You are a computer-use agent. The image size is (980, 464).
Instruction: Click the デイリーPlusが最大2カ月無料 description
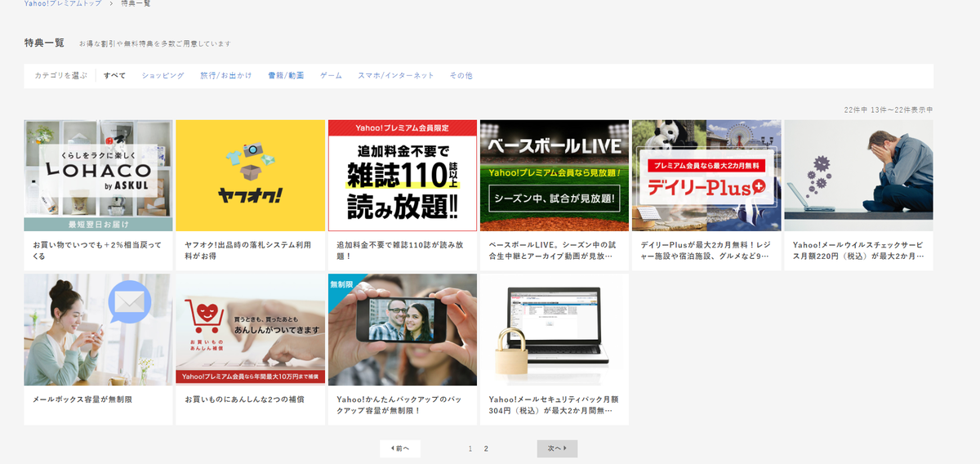705,250
